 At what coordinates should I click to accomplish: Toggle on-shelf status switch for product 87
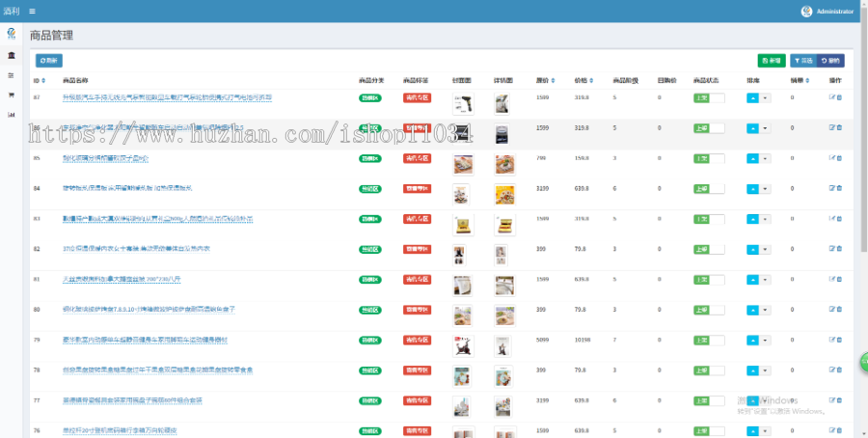(x=709, y=98)
